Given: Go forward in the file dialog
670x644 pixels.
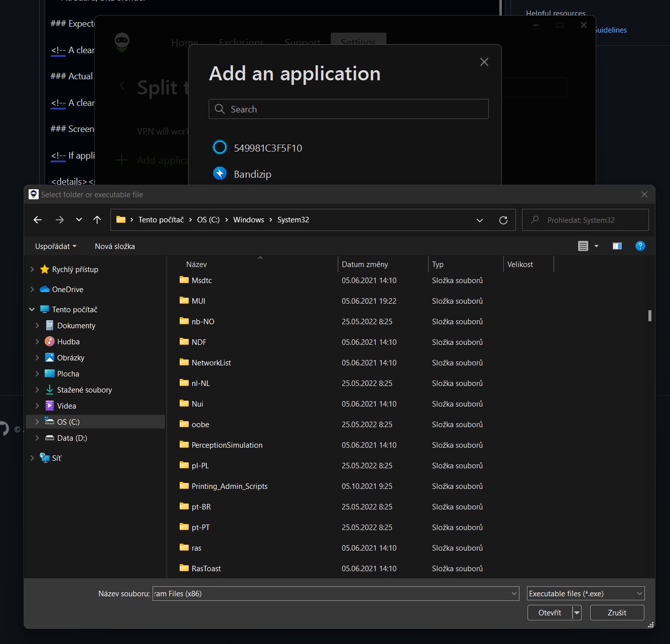Looking at the screenshot, I should (x=60, y=220).
